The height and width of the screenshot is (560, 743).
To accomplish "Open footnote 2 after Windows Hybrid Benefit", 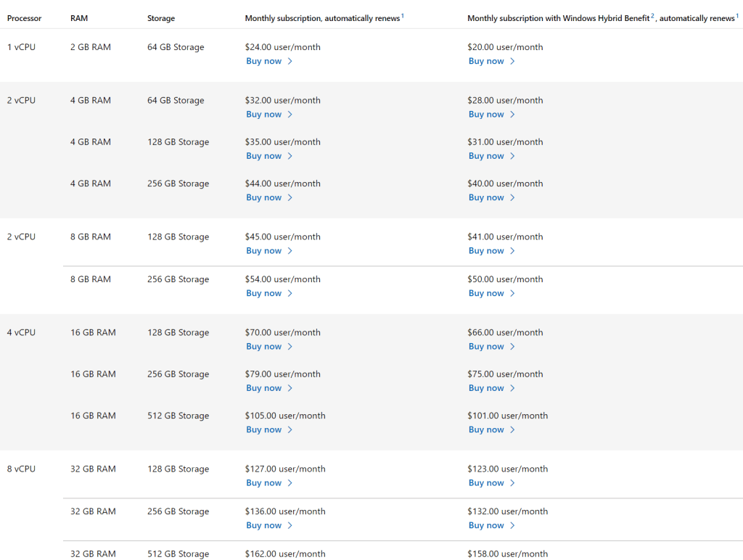I will (653, 16).
